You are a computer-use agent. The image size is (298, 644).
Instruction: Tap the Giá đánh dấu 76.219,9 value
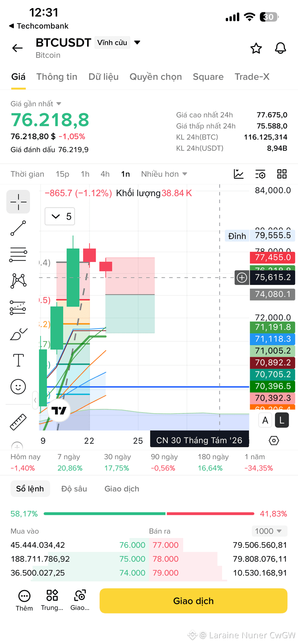point(73,150)
